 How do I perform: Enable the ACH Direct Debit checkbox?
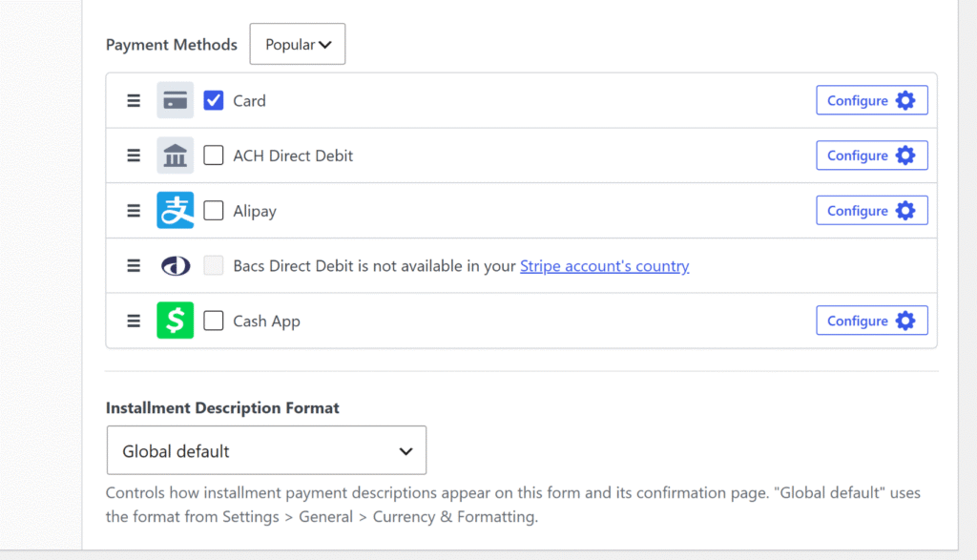click(213, 156)
